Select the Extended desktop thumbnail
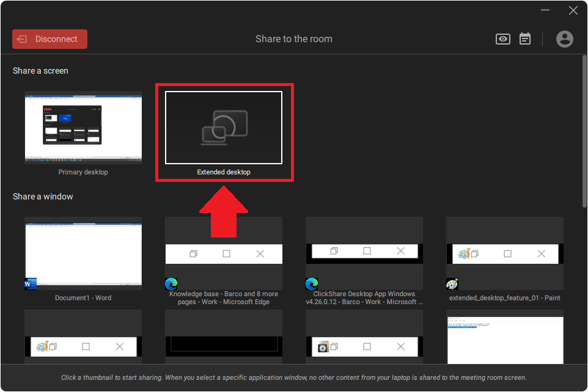Viewport: 588px width, 392px height. coord(224,128)
